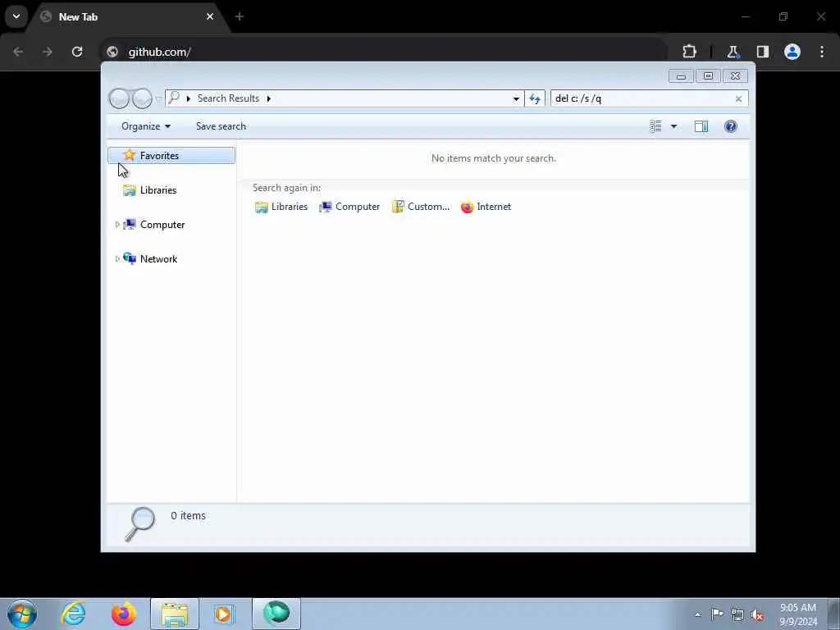Change your view icon in toolbar
Screen dimensions: 840x630
pyautogui.click(x=655, y=126)
